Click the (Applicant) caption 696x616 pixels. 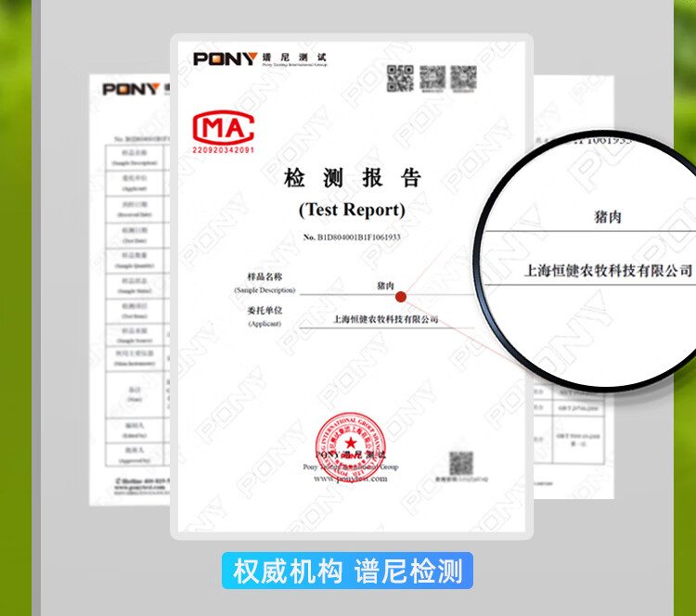264,324
